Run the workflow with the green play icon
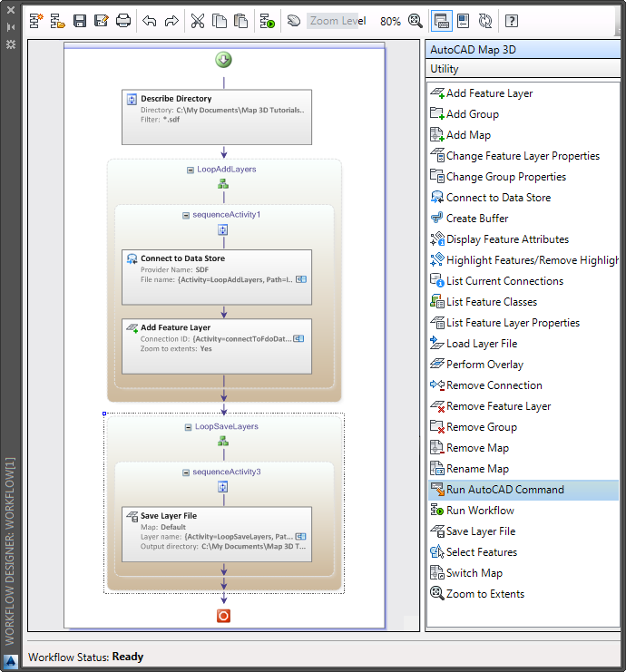 268,21
